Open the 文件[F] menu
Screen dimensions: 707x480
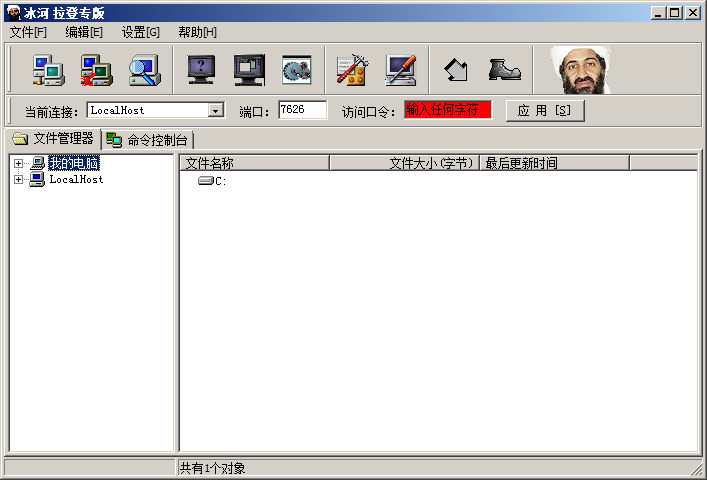28,32
